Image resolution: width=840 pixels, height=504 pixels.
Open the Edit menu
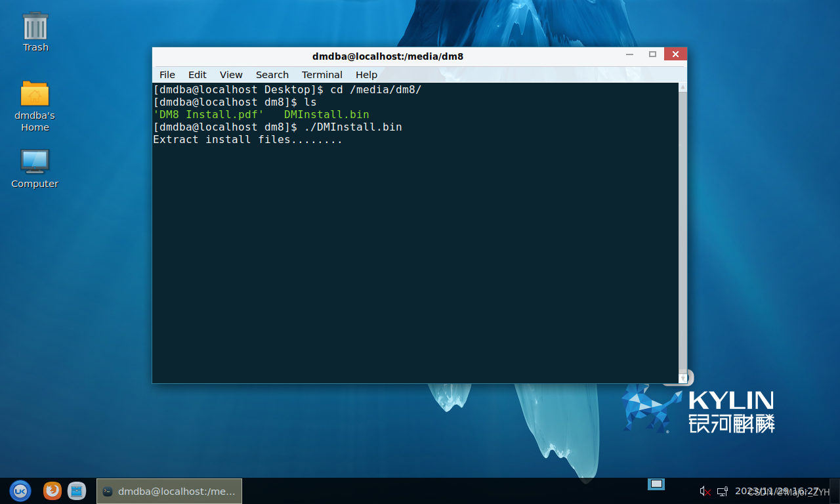click(197, 75)
